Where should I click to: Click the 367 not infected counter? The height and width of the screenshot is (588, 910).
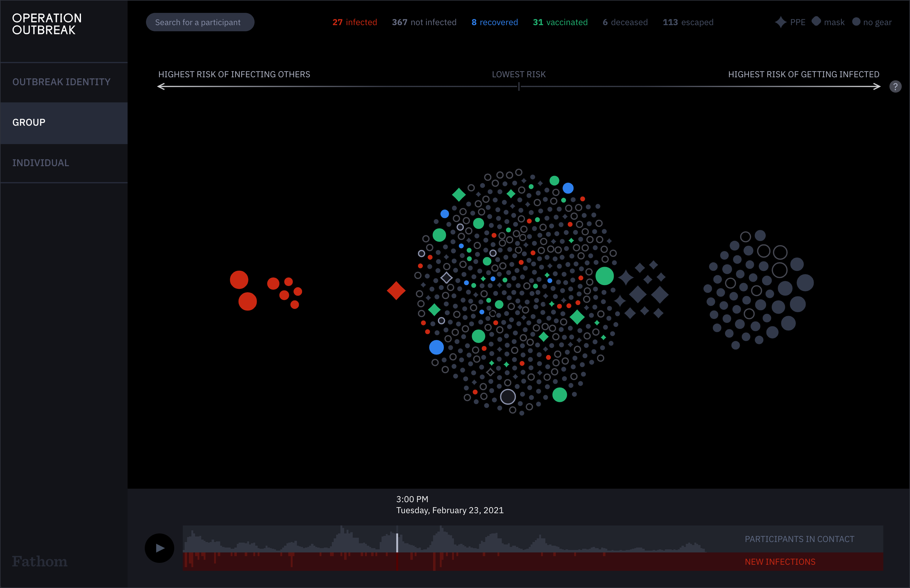coord(424,22)
